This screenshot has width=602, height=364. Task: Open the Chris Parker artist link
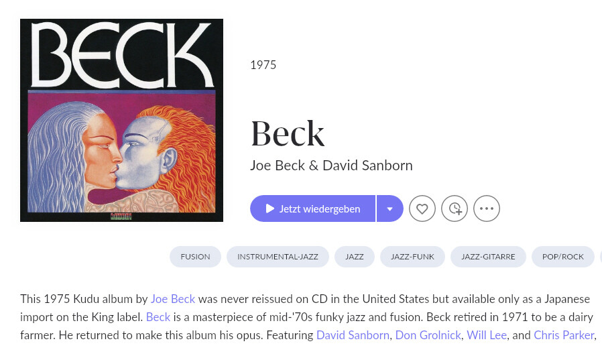564,335
